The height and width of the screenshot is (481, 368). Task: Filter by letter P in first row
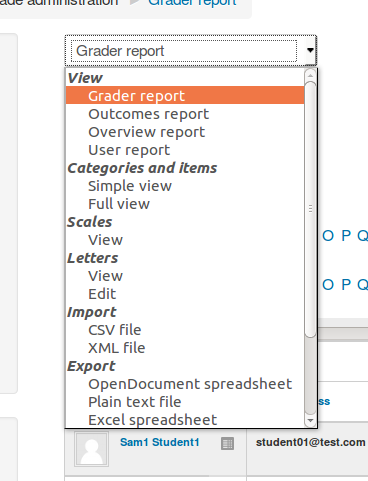346,236
